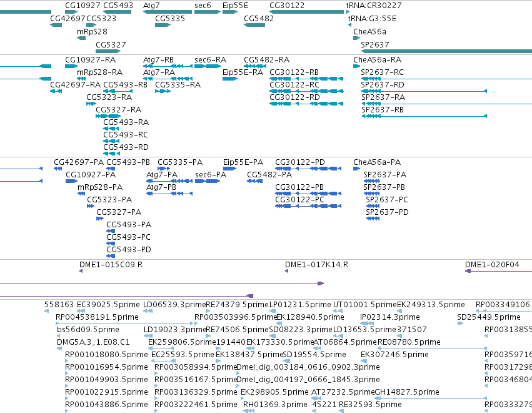Click the CG5493-RB transcript label

[125, 85]
